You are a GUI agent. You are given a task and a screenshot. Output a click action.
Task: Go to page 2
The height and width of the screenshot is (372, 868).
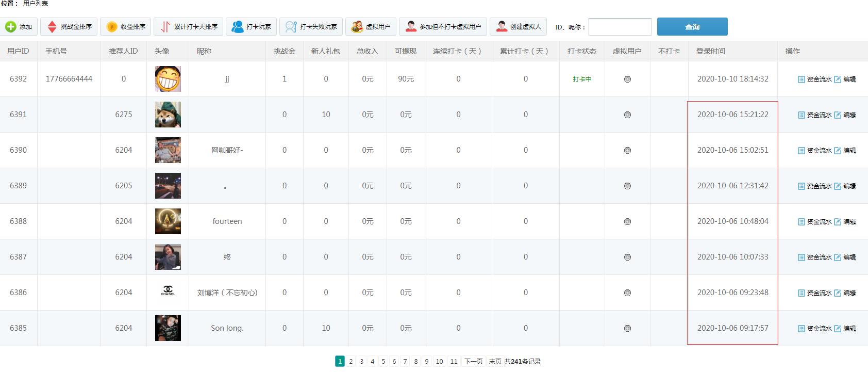pyautogui.click(x=351, y=361)
